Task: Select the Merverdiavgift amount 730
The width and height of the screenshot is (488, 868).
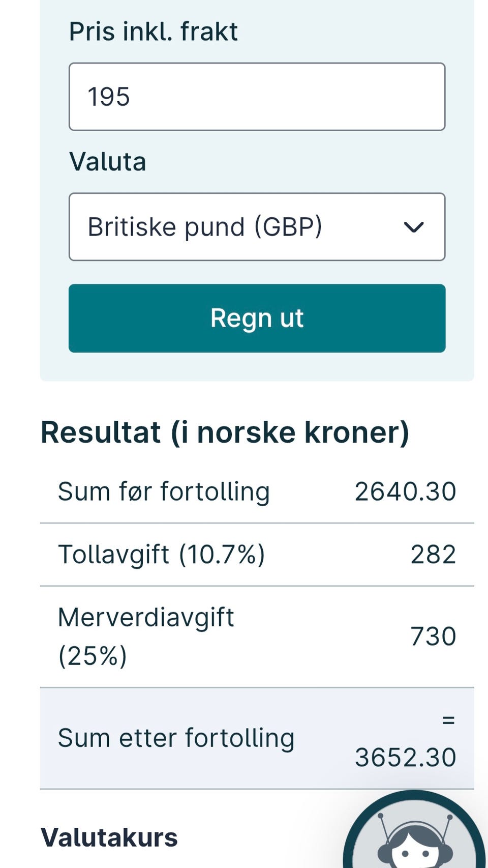Action: coord(433,636)
